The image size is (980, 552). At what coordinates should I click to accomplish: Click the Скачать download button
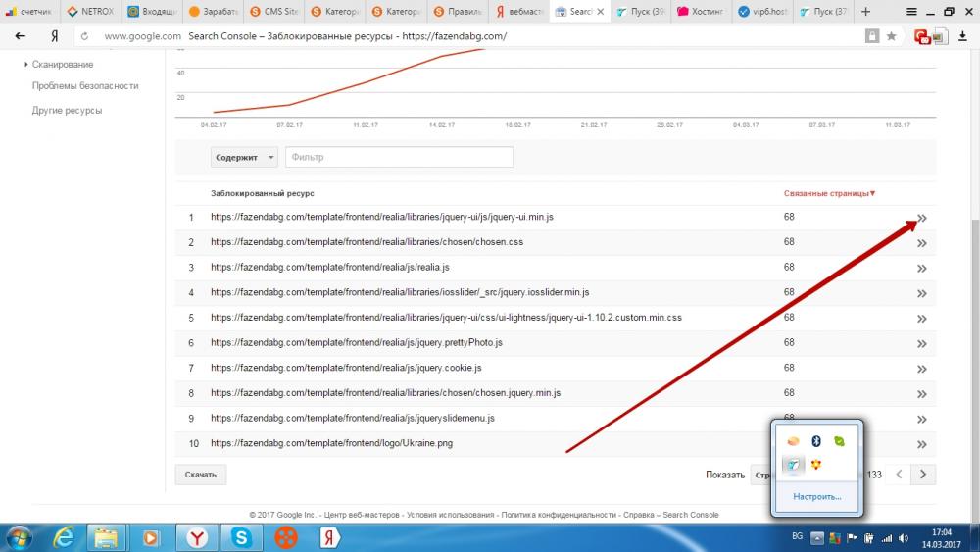[201, 475]
